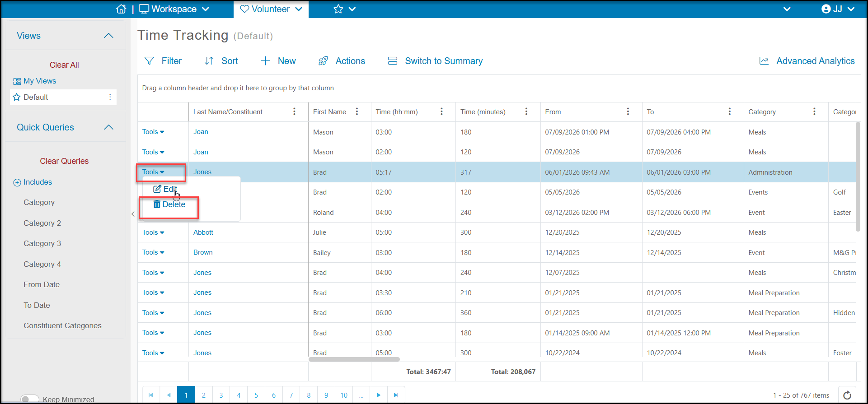Viewport: 868px width, 404px height.
Task: Collapse the Views panel
Action: (108, 36)
